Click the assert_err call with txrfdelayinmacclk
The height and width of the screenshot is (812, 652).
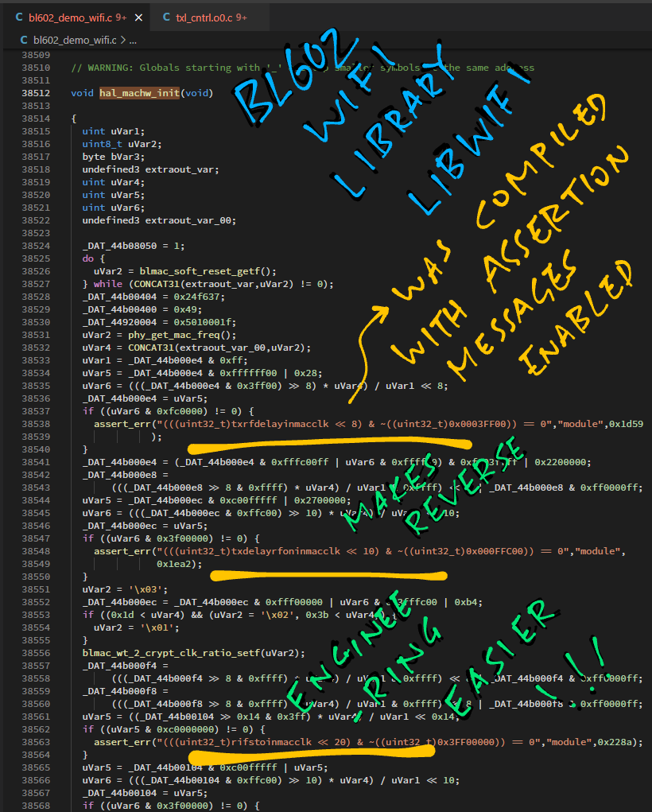point(119,424)
